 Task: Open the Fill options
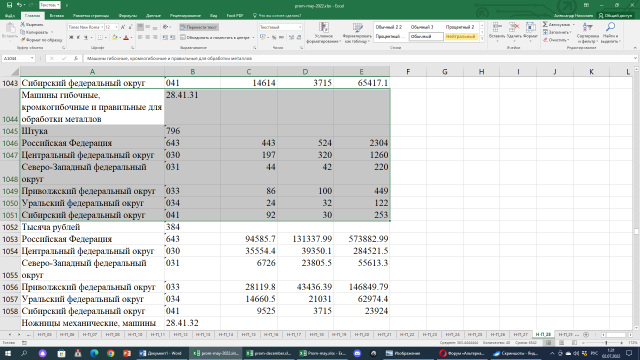[557, 32]
